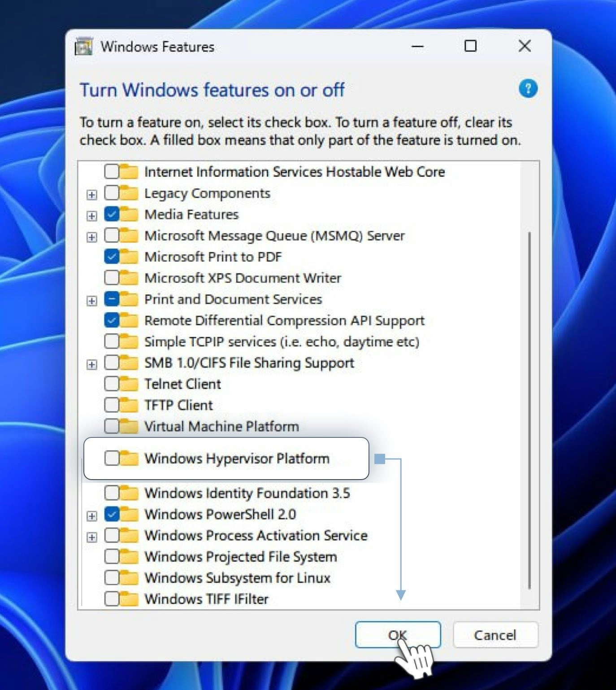Enable Virtual Machine Platform checkbox

111,426
